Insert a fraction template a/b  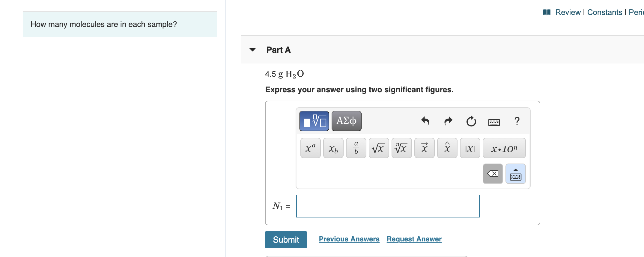(356, 148)
